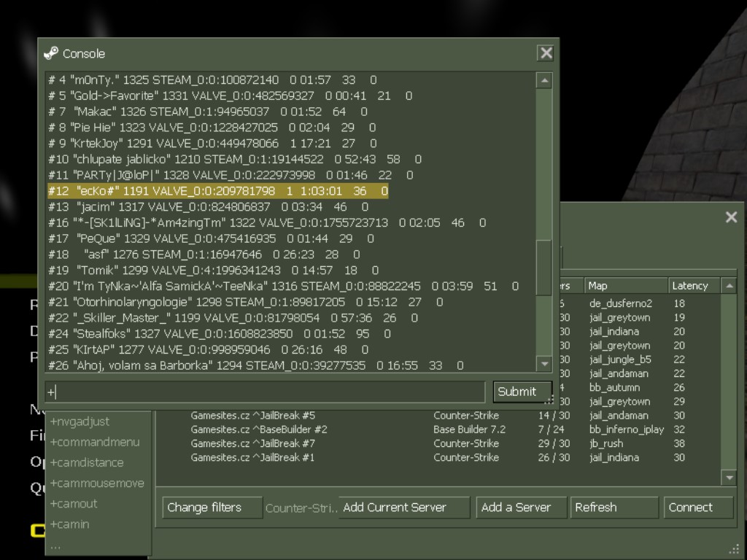Viewport: 747px width, 560px height.
Task: Click the "KrtekJoy" console line
Action: click(x=212, y=144)
